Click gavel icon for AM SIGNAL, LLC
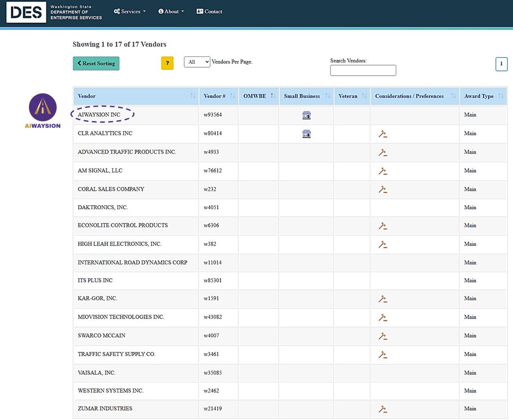 coord(383,171)
